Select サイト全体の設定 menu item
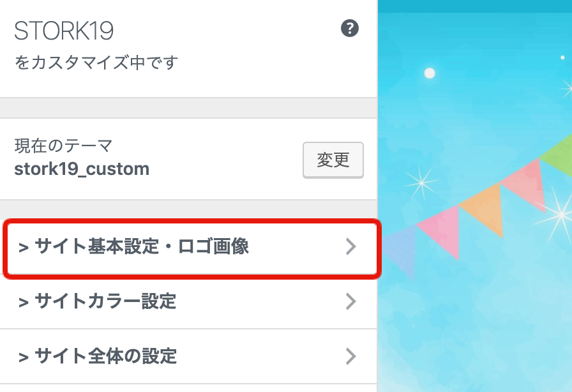Screen dimensions: 572x392 point(188,356)
